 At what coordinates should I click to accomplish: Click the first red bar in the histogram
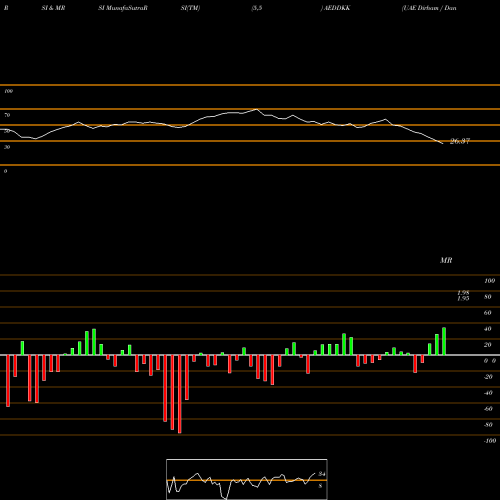pos(8,381)
